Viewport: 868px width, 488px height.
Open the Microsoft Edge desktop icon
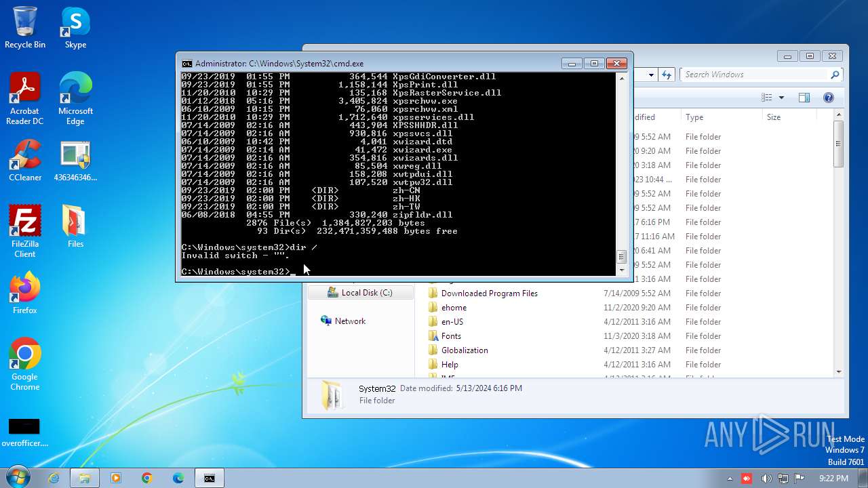coord(75,99)
